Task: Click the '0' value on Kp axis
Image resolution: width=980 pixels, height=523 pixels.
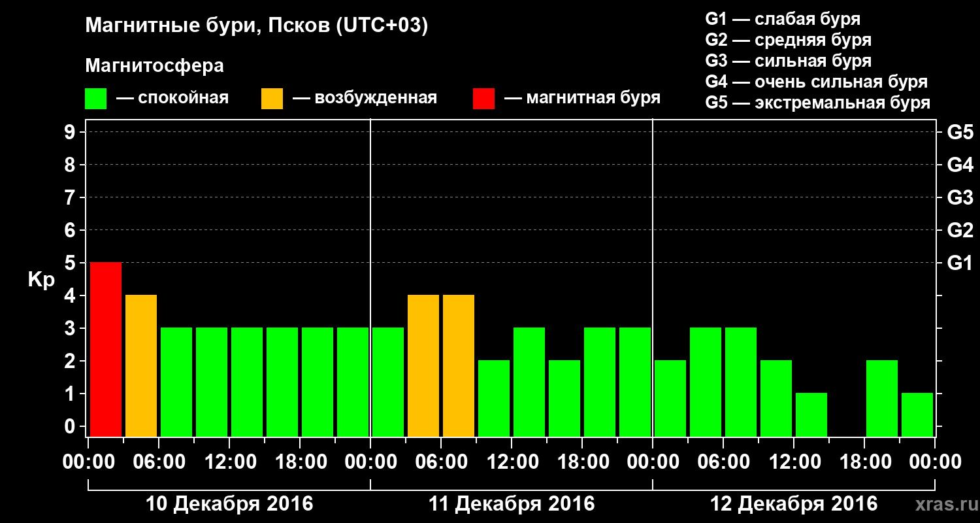Action: pos(71,426)
